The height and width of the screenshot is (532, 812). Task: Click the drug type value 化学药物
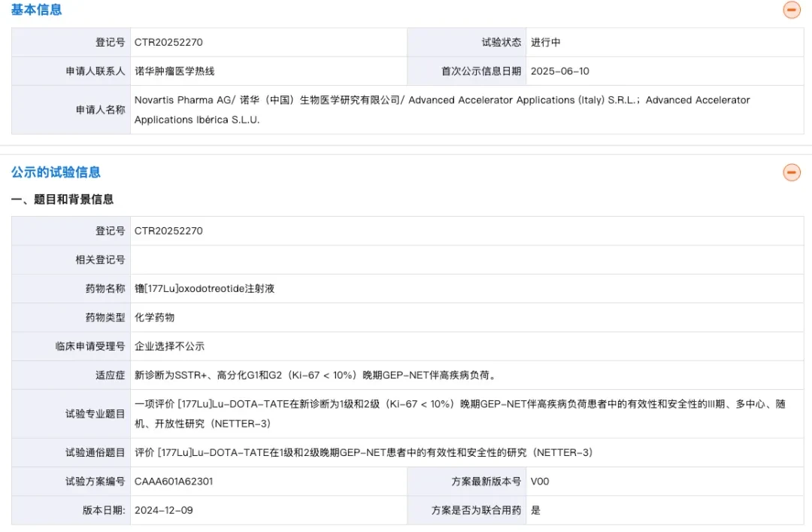[154, 318]
